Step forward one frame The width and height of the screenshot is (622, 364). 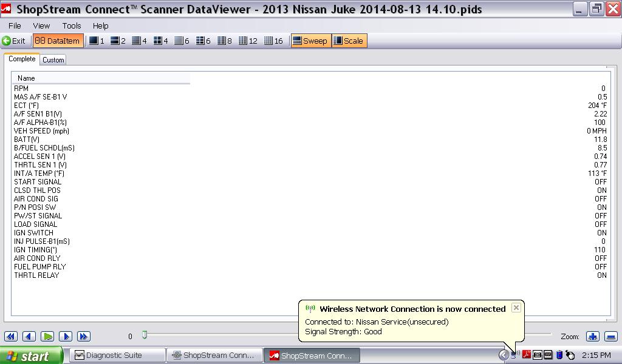click(66, 336)
